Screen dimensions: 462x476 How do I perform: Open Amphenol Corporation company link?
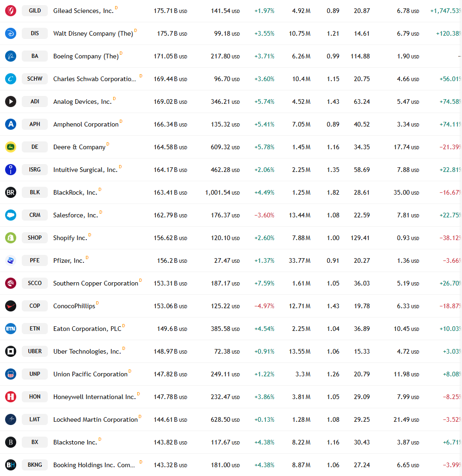[86, 125]
